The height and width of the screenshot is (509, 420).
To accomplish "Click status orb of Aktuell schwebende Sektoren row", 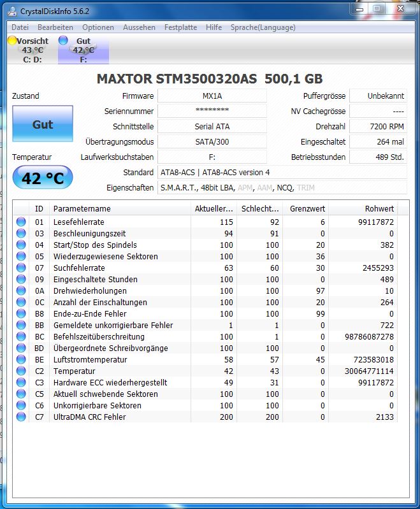I will coord(21,394).
